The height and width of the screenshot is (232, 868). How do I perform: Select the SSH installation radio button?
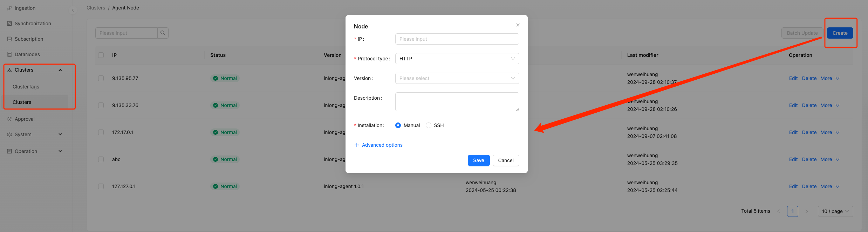pyautogui.click(x=429, y=125)
